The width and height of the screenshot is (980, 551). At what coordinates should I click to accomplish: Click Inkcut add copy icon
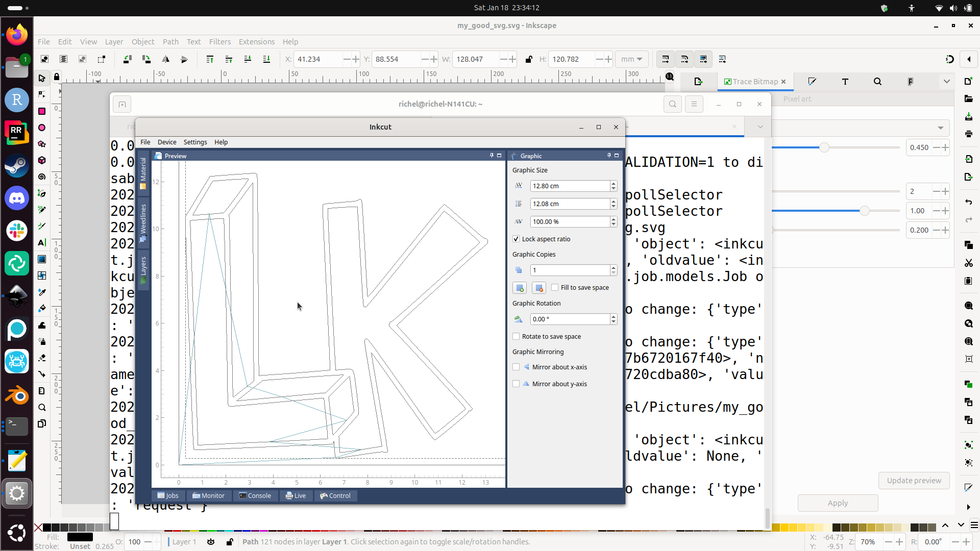pyautogui.click(x=520, y=288)
